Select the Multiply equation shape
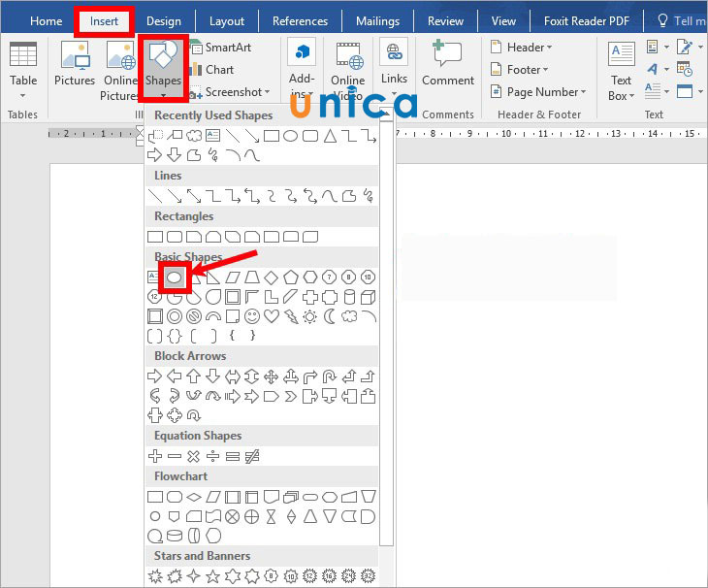The image size is (708, 588). coord(193,456)
